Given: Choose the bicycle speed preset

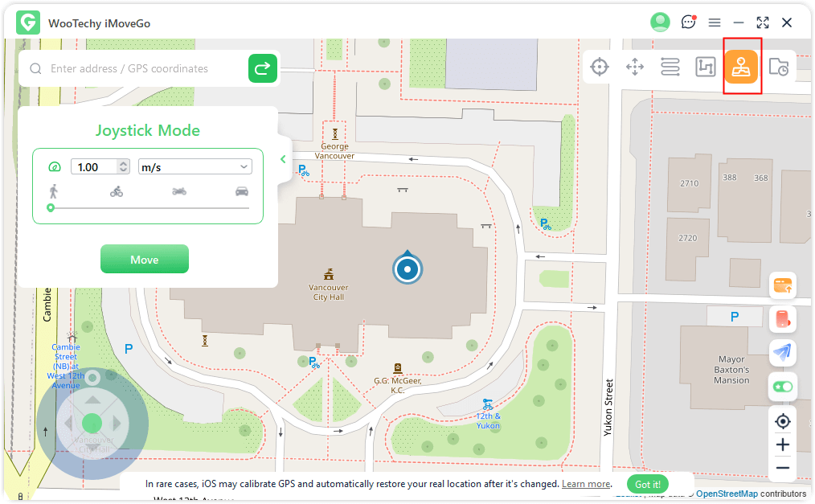Looking at the screenshot, I should pyautogui.click(x=117, y=191).
